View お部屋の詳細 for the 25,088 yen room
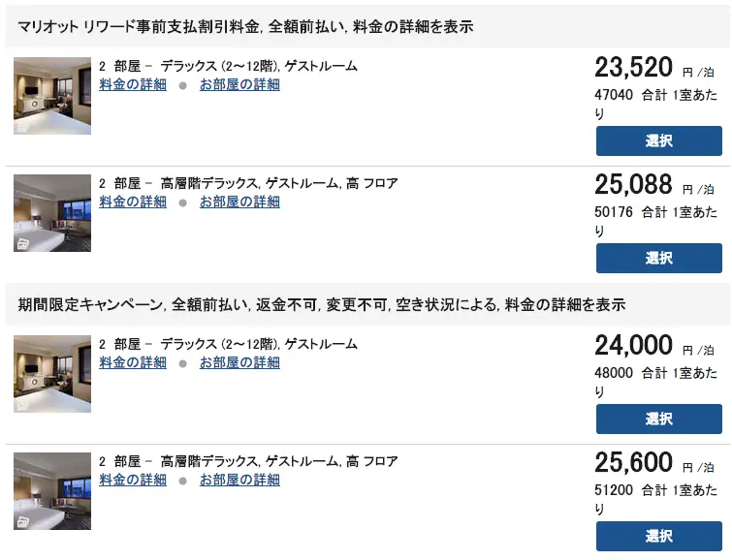The width and height of the screenshot is (732, 560). (239, 202)
